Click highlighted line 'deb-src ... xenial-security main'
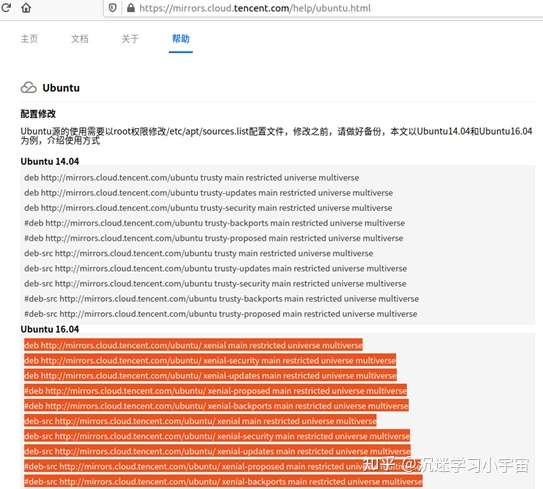 click(217, 436)
